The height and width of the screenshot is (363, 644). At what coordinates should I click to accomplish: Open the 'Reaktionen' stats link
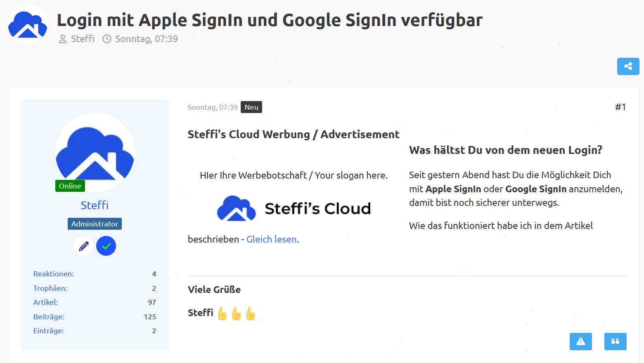54,274
